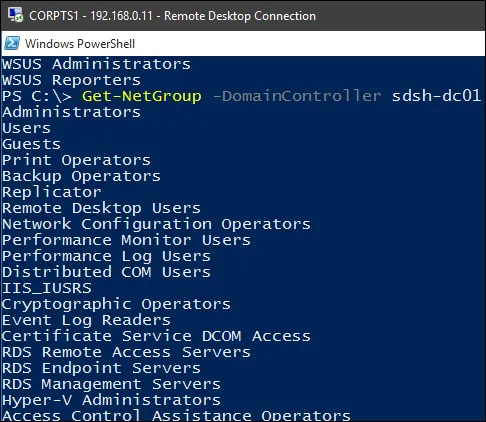This screenshot has width=486, height=422.
Task: Click the Cryptographic Operators line
Action: 116,304
